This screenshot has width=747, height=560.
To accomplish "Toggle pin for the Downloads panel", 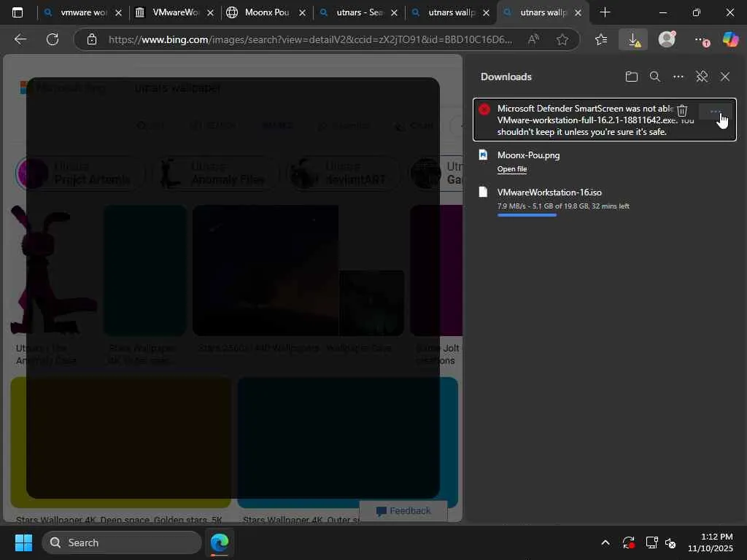I will click(x=702, y=77).
